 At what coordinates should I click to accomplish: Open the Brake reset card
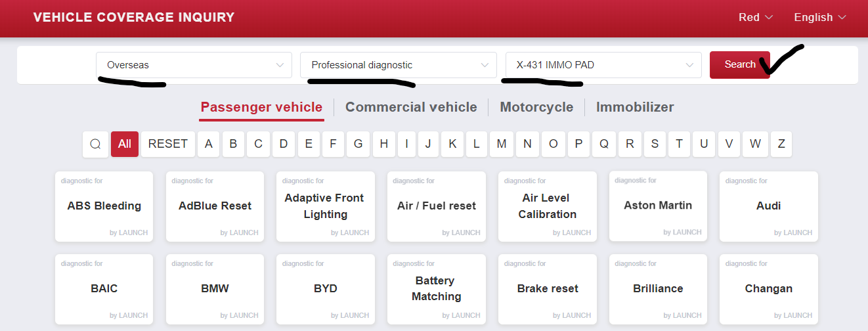[548, 289]
